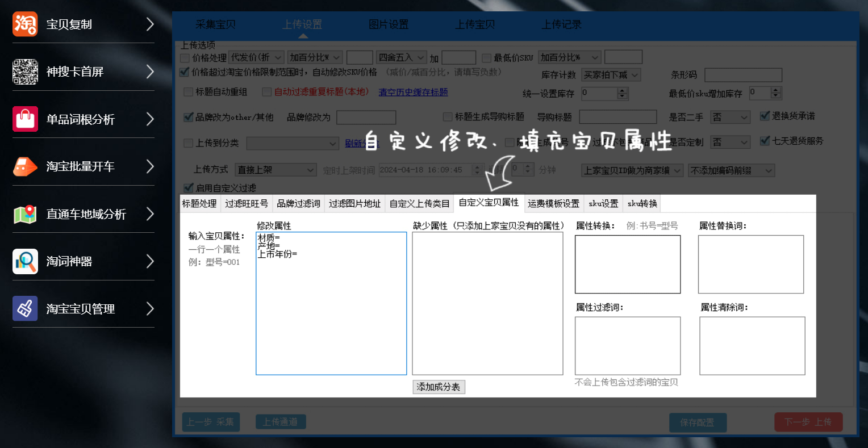Viewport: 868px width, 448px height.
Task: Uncheck 价格超过淘宝价格限制范围时 option
Action: tap(184, 72)
